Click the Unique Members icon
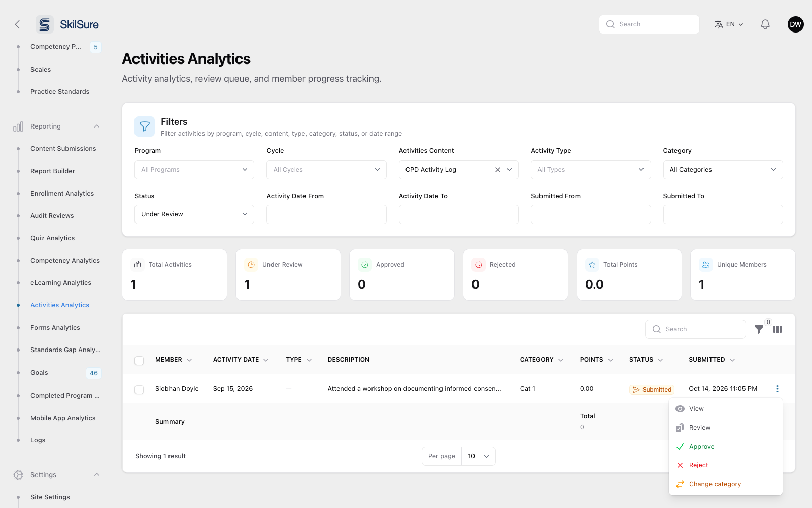 point(705,265)
